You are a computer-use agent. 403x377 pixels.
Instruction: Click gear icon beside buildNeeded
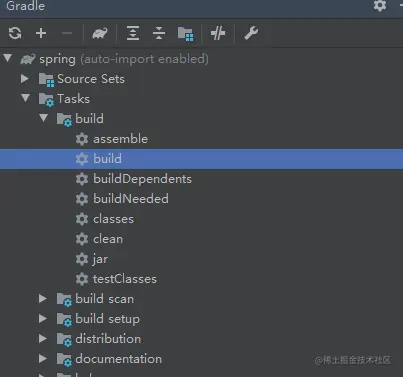point(82,199)
